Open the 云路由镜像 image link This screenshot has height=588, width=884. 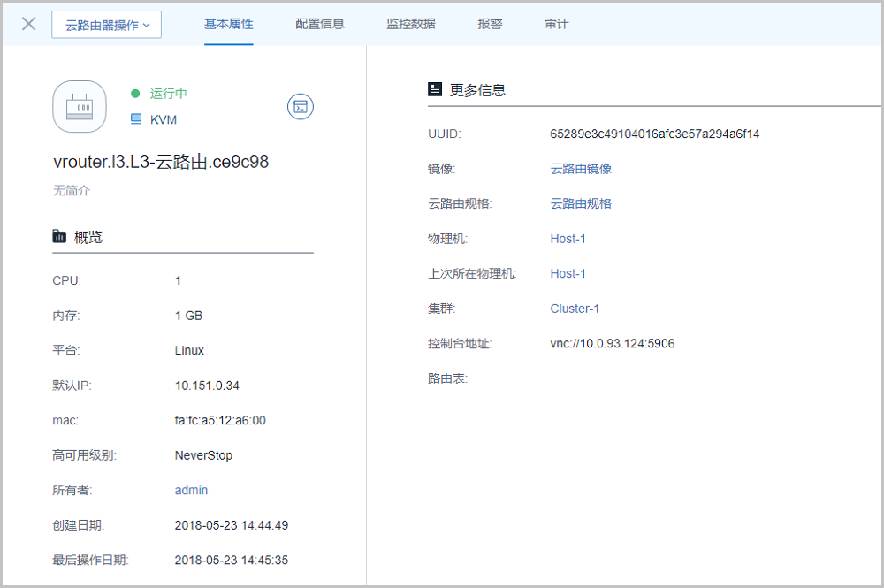point(581,169)
